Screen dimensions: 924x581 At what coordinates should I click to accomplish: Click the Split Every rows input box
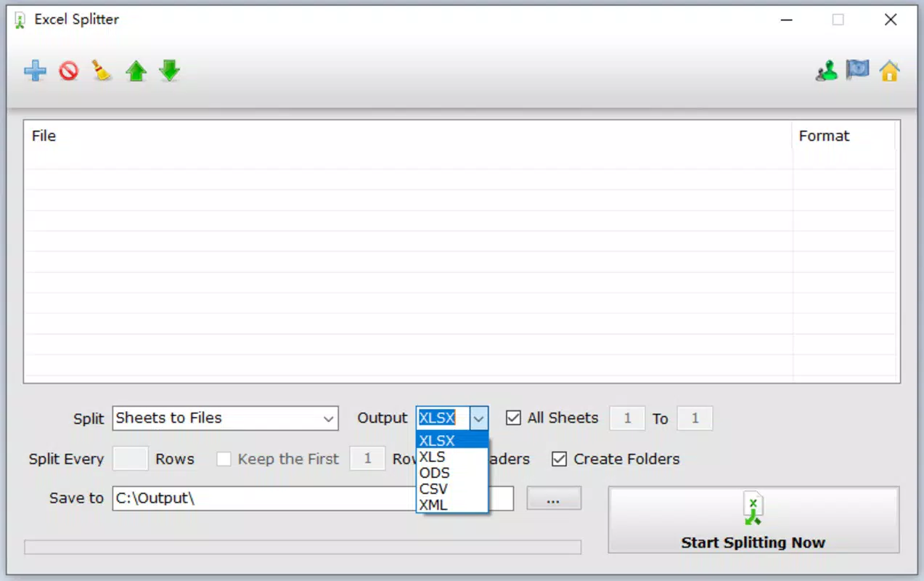131,459
